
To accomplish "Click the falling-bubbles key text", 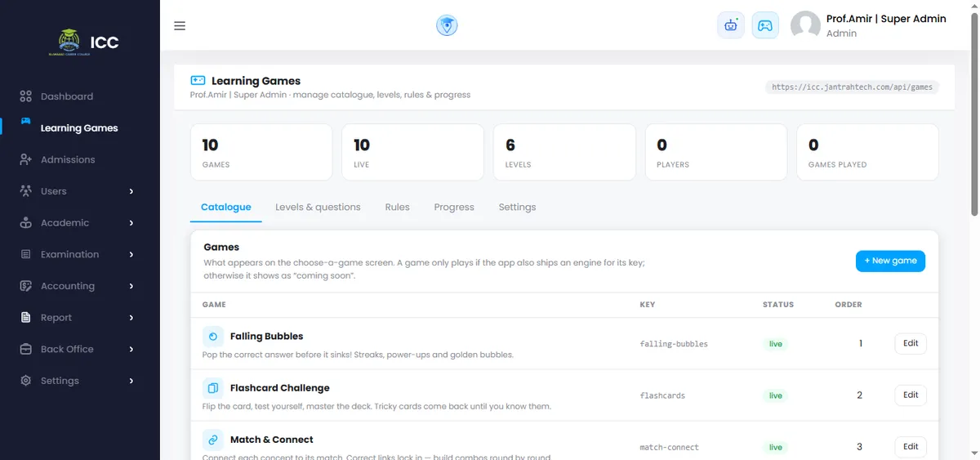I will [x=674, y=344].
